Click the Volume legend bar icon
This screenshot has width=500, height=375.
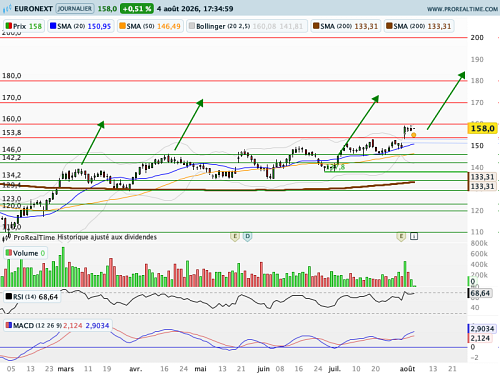point(9,253)
